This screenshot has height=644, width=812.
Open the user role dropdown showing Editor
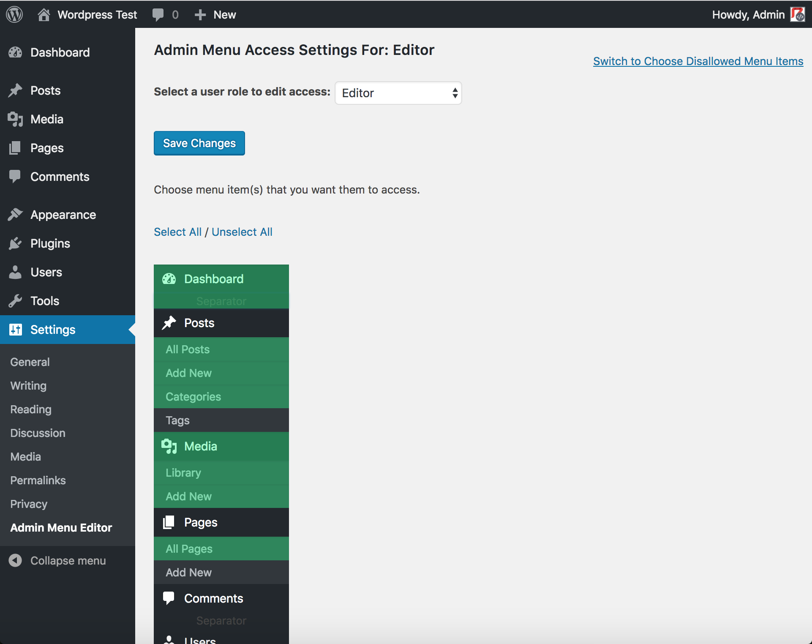[398, 93]
